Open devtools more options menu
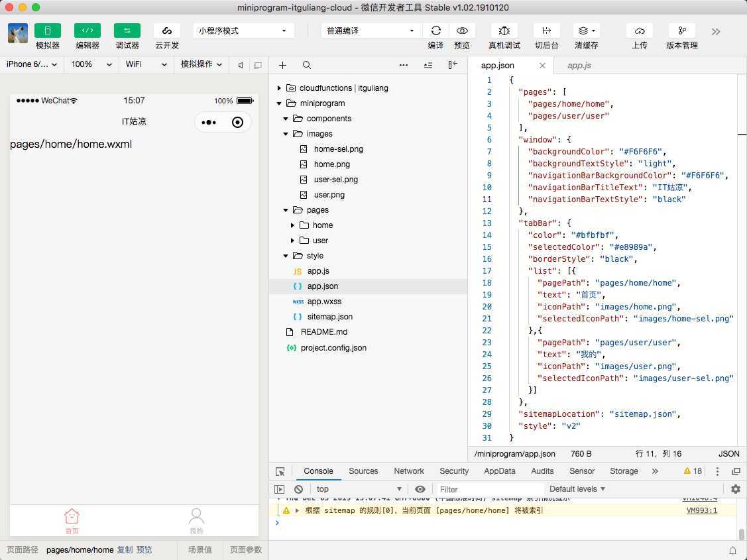 click(717, 471)
